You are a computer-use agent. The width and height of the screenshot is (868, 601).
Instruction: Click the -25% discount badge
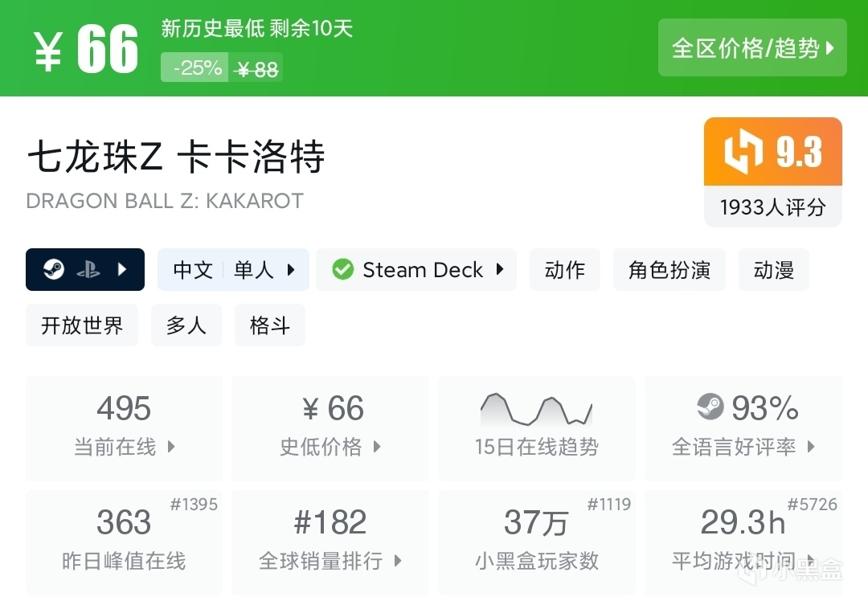(196, 68)
